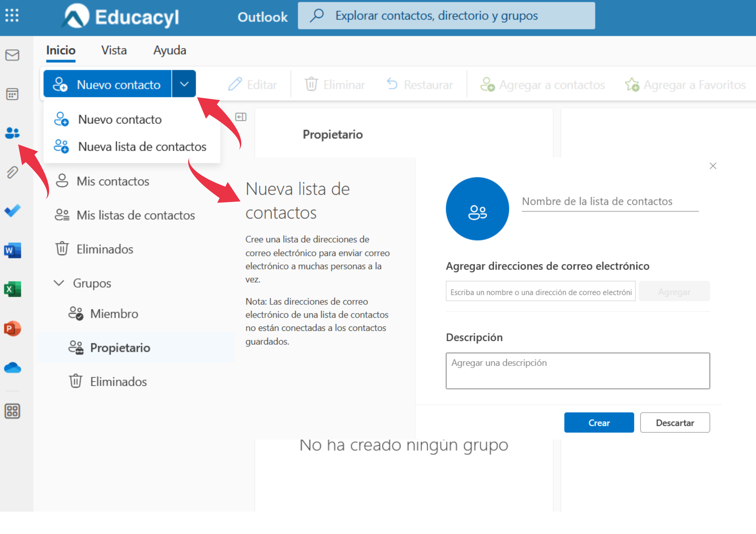Launch Word from the sidebar
The width and height of the screenshot is (756, 534).
pos(12,250)
